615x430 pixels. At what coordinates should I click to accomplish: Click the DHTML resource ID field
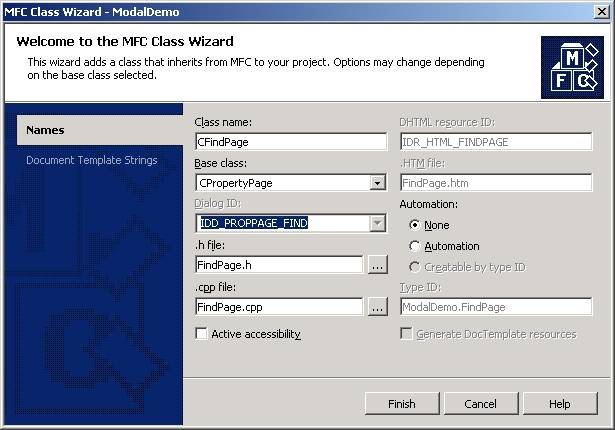(496, 142)
